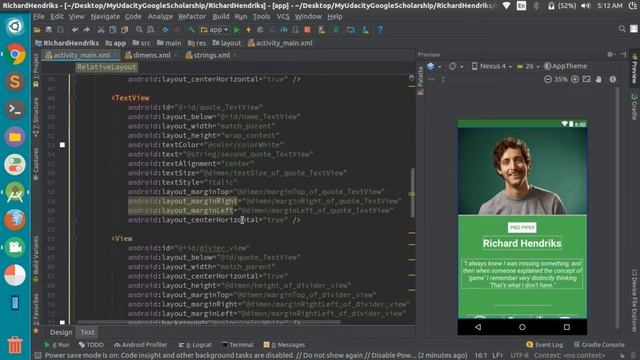Screen dimensions: 640x360
Task: Select the Pan hand tool in preview
Action: pos(598,79)
